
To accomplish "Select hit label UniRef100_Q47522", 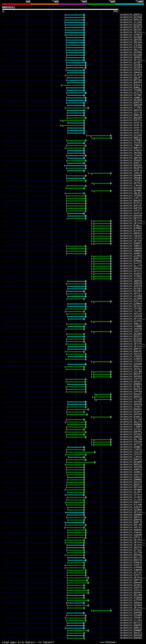I will [x=131, y=183].
